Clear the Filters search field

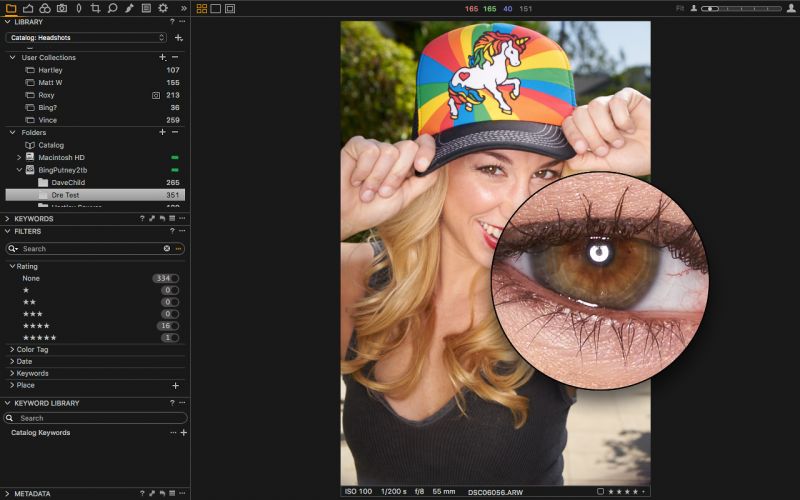point(167,248)
